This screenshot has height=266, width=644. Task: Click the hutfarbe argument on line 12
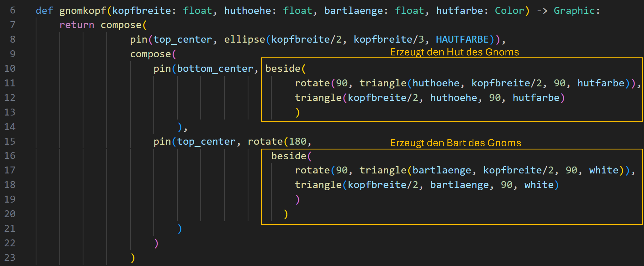tap(536, 98)
